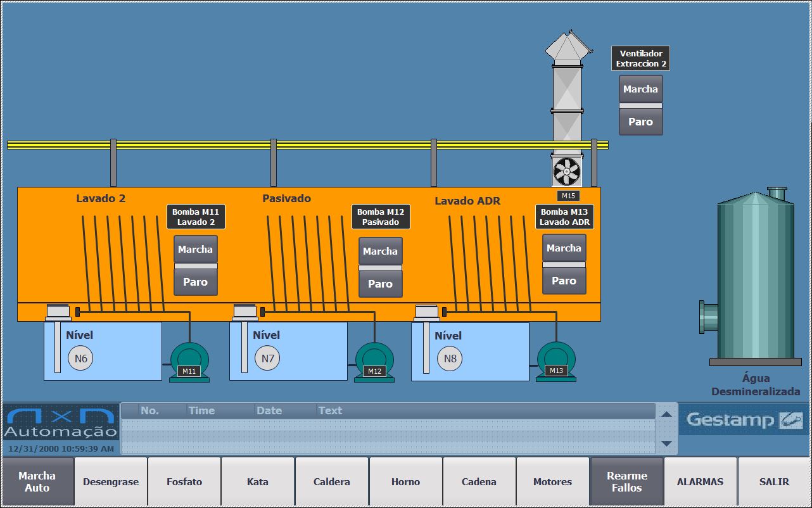Stop Bomba M12 Pasivado with Paro
The image size is (812, 508).
[x=380, y=284]
